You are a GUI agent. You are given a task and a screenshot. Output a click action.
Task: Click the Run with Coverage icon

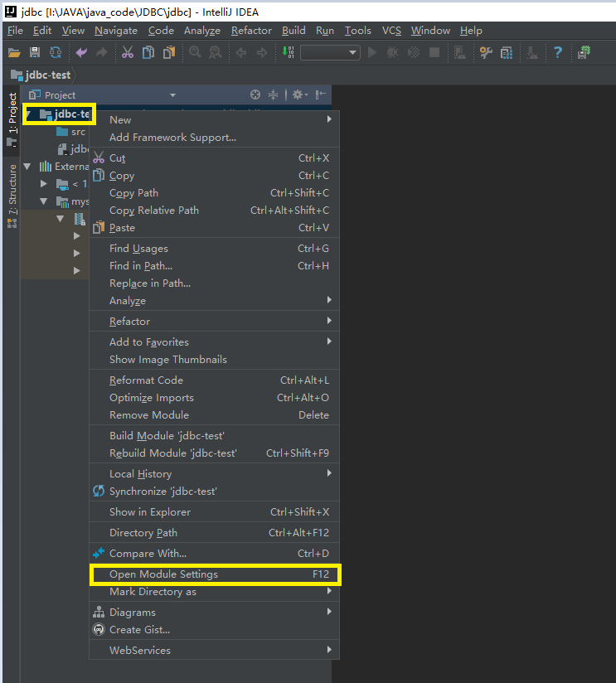point(414,53)
